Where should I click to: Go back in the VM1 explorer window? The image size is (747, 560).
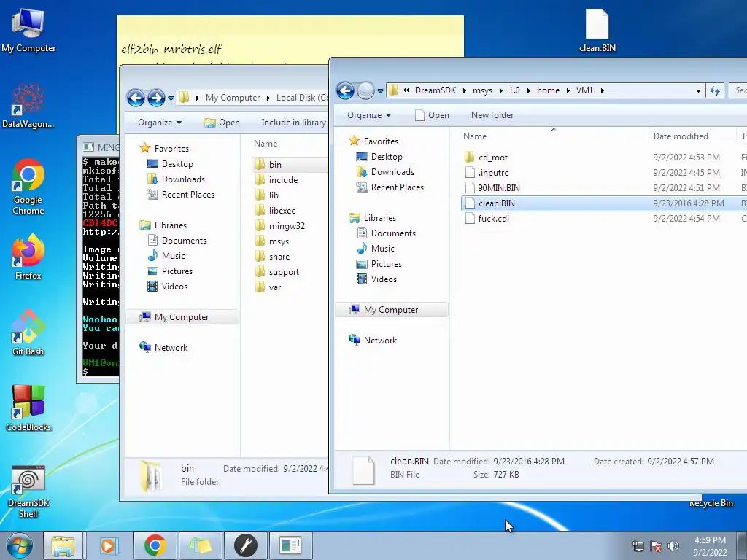345,90
